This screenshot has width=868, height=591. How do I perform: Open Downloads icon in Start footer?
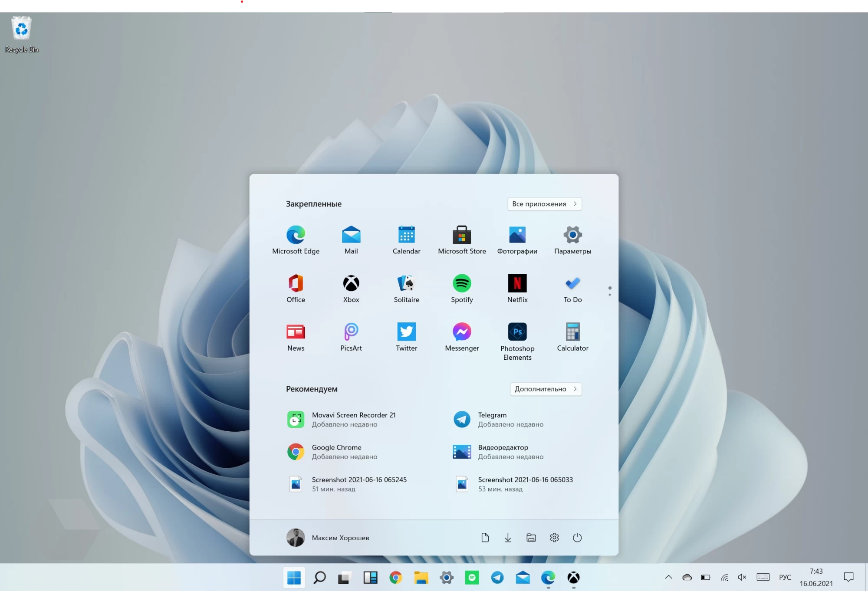tap(508, 538)
